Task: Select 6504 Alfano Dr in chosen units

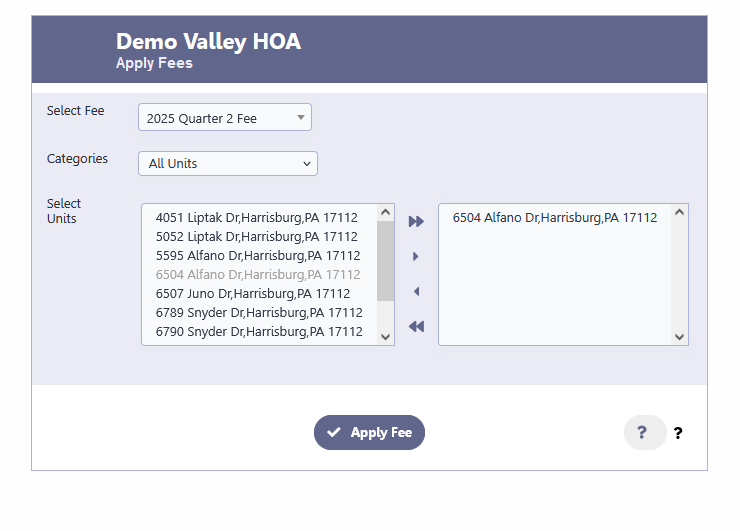Action: pyautogui.click(x=555, y=218)
